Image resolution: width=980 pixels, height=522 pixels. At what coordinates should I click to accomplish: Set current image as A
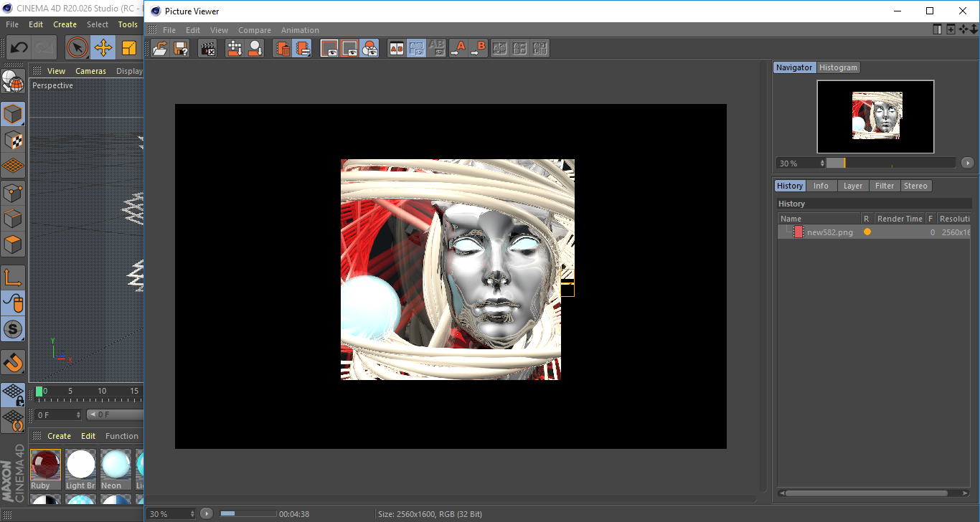coord(458,48)
